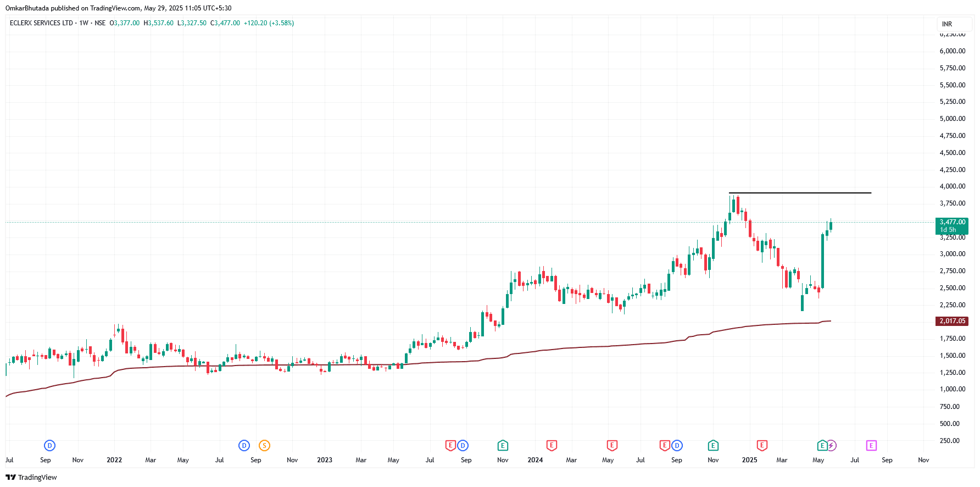This screenshot has width=980, height=487.
Task: Open the dividend marker just before Sep 2022
Action: (x=244, y=446)
